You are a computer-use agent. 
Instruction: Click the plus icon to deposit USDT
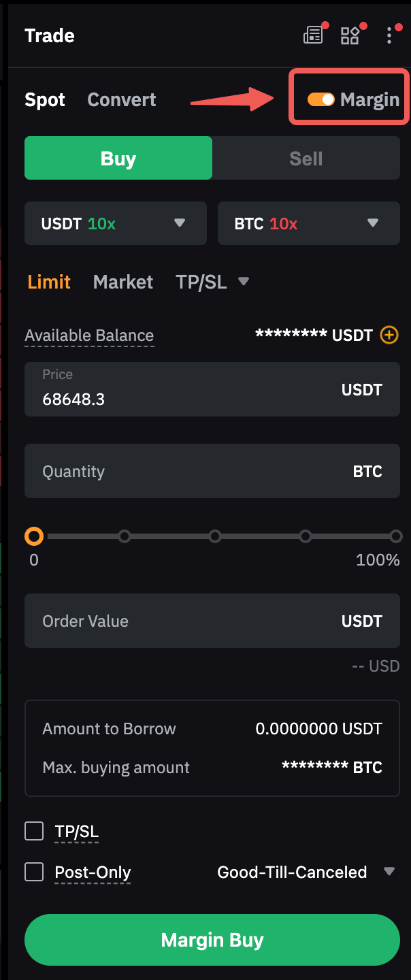click(389, 335)
